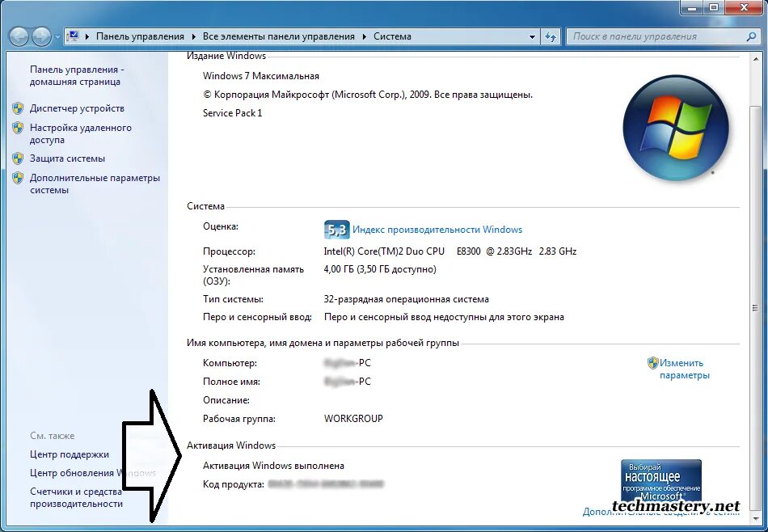
Task: Select the 'Издание Windows' heading
Action: pos(226,56)
